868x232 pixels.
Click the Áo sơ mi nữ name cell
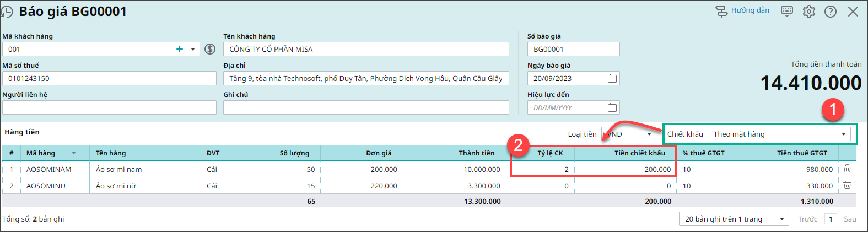click(145, 186)
